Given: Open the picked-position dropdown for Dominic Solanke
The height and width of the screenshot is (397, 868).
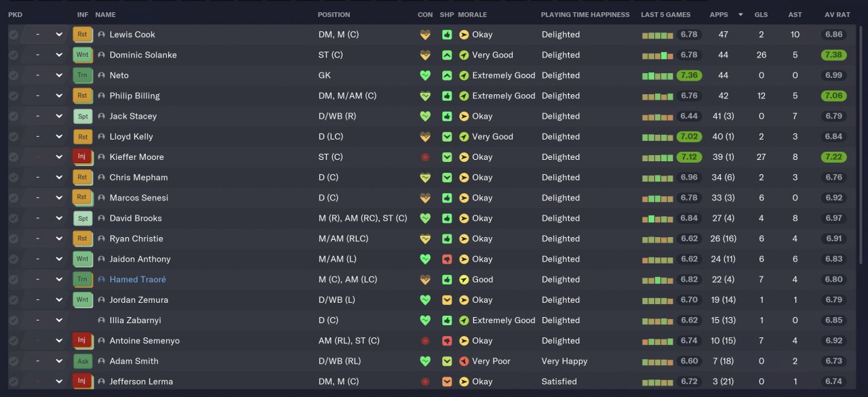Looking at the screenshot, I should click(x=59, y=55).
